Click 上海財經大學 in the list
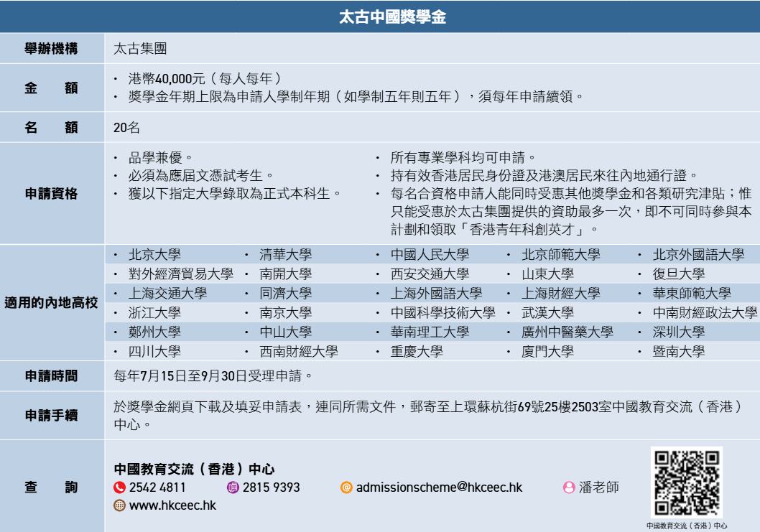 click(561, 294)
